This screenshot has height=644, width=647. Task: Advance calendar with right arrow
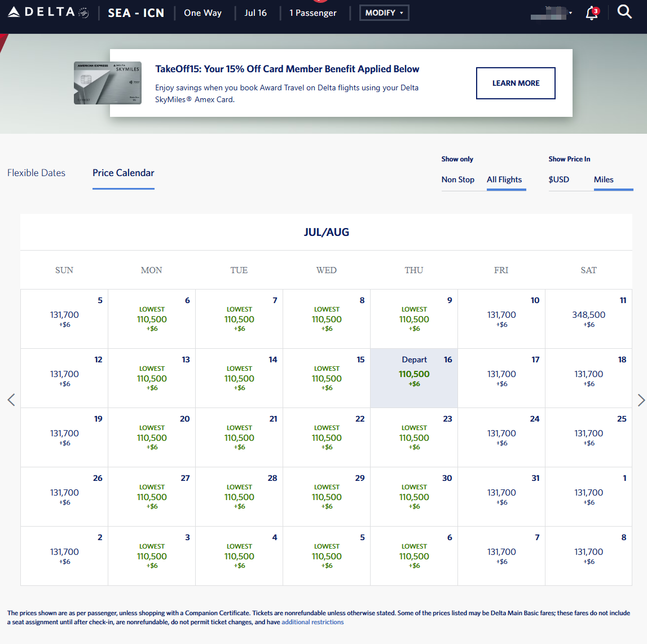641,400
